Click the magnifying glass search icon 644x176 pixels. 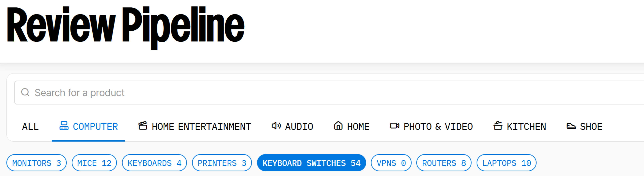25,92
